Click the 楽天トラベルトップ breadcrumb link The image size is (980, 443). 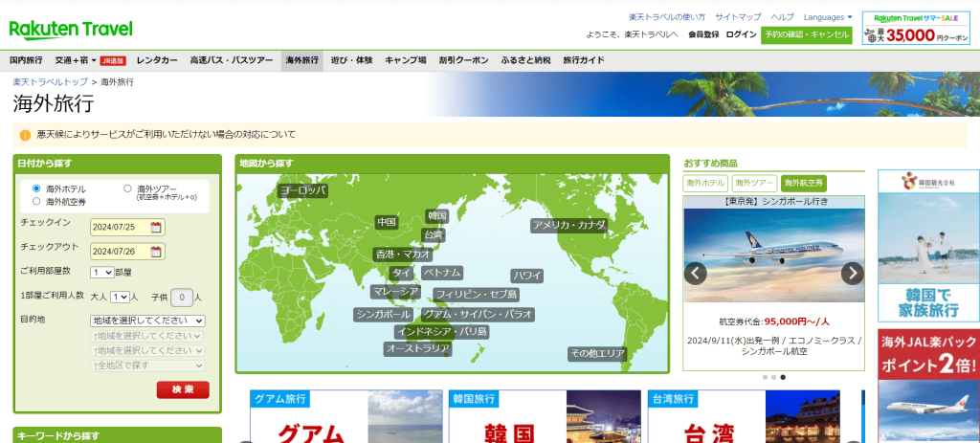[x=50, y=82]
